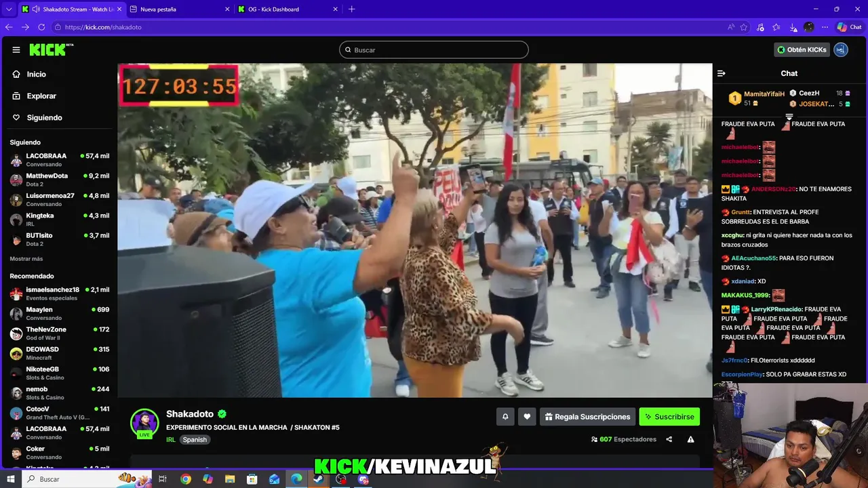Open MatthewDota followed channel
The width and height of the screenshot is (868, 488).
60,180
